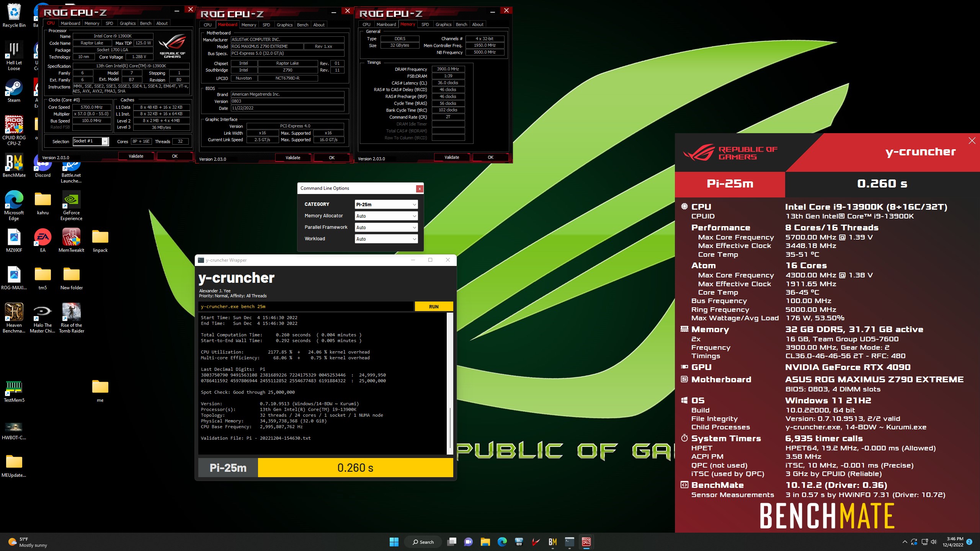
Task: Launch Rise of the Tomb Raider shortcut
Action: (72, 318)
